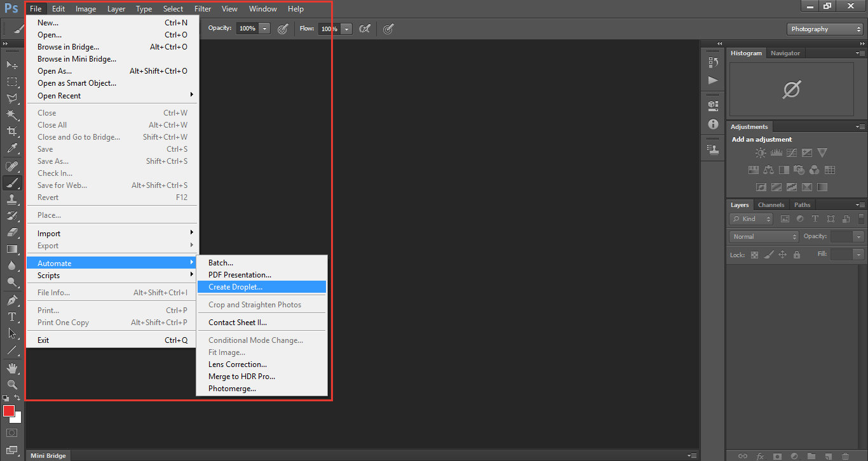Toggle pressure for opacity button
The height and width of the screenshot is (461, 868).
click(283, 29)
